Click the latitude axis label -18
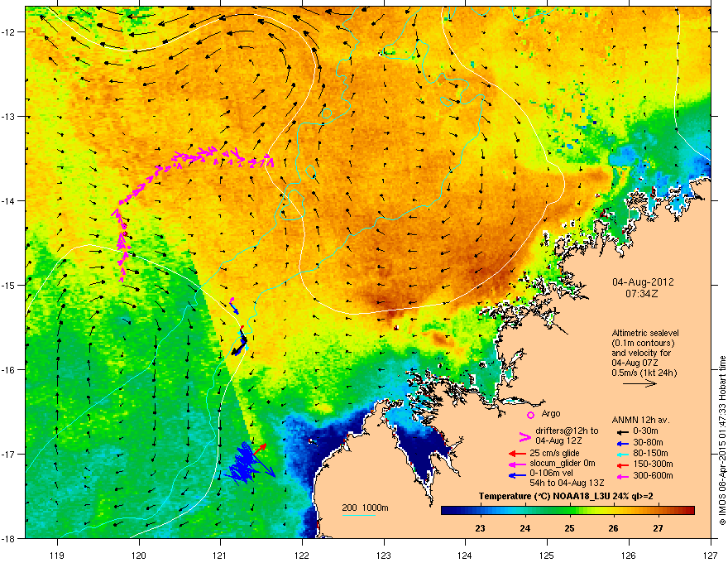This screenshot has width=728, height=563. pos(9,538)
